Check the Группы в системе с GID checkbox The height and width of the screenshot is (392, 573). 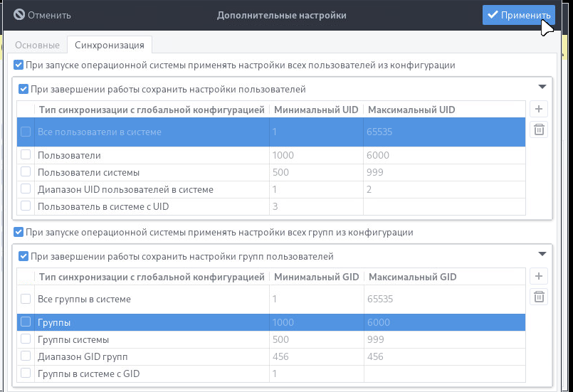click(x=26, y=374)
